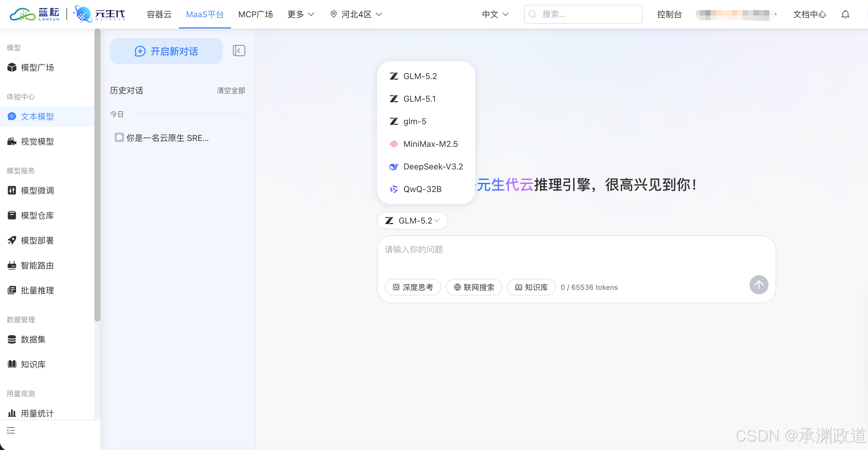Toggle 知识库 in the chat input bar
This screenshot has width=868, height=450.
click(x=531, y=287)
